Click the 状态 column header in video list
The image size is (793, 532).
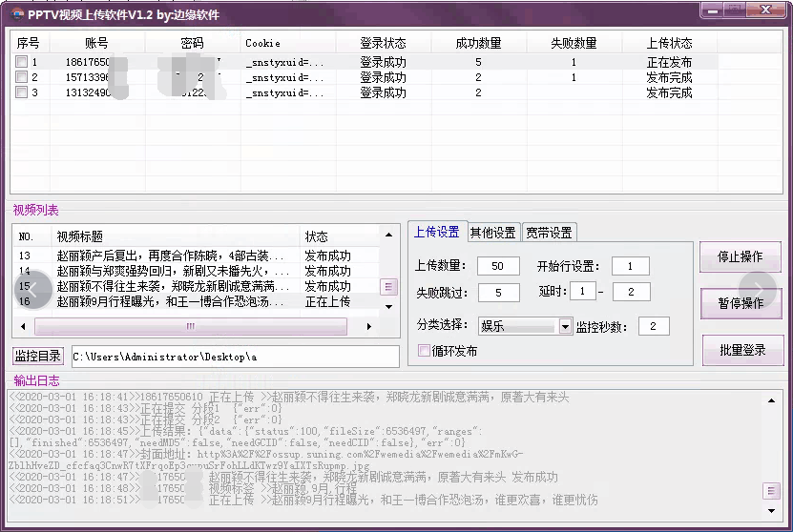click(340, 236)
